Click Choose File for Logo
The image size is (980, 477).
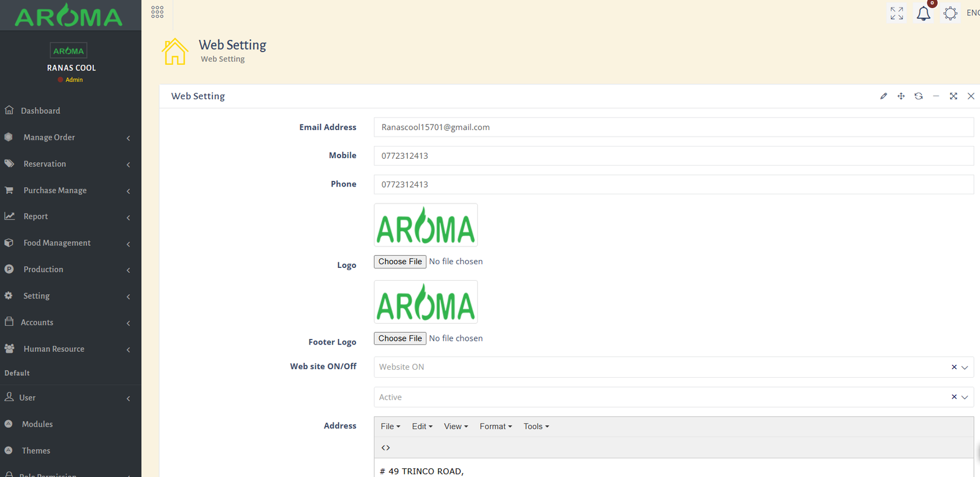tap(400, 262)
